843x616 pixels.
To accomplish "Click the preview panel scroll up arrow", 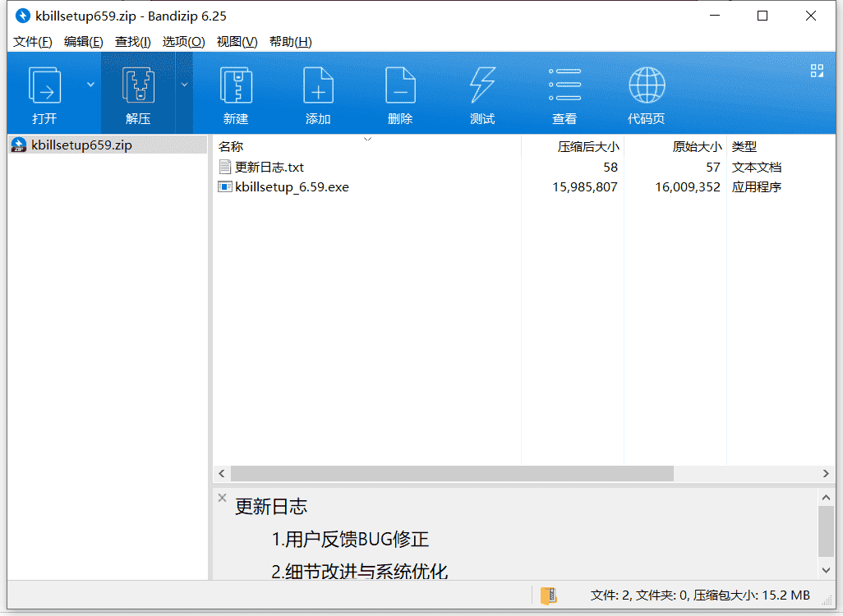I will coord(826,498).
